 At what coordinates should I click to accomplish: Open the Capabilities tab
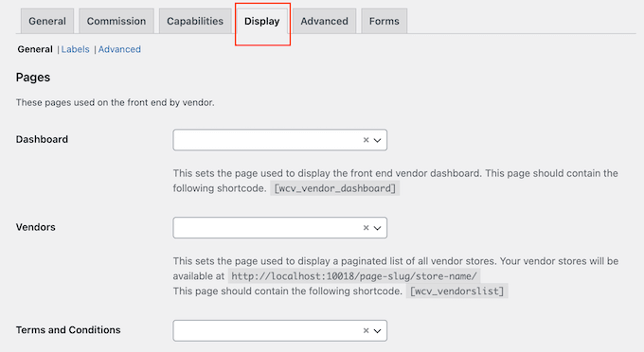coord(195,21)
